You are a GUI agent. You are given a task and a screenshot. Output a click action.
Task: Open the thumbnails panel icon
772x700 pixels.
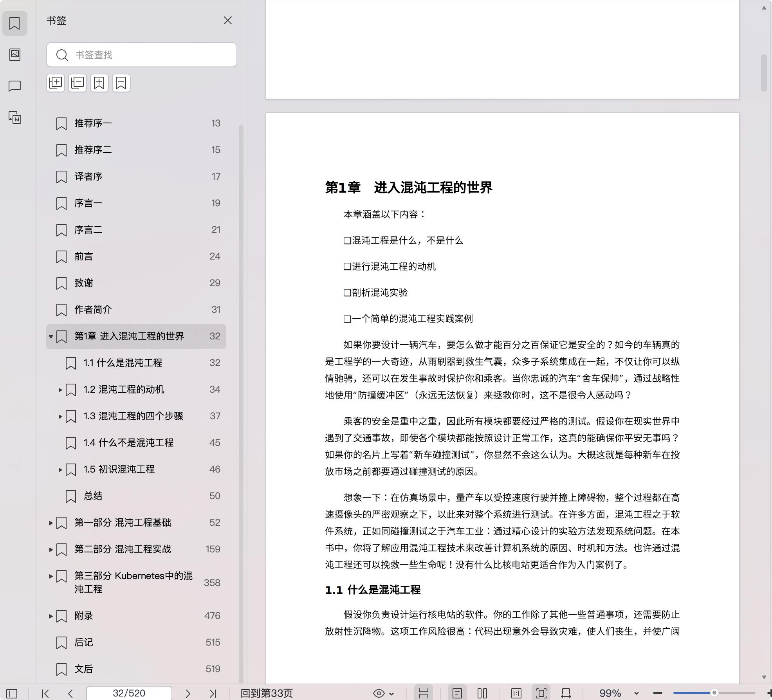(x=15, y=55)
